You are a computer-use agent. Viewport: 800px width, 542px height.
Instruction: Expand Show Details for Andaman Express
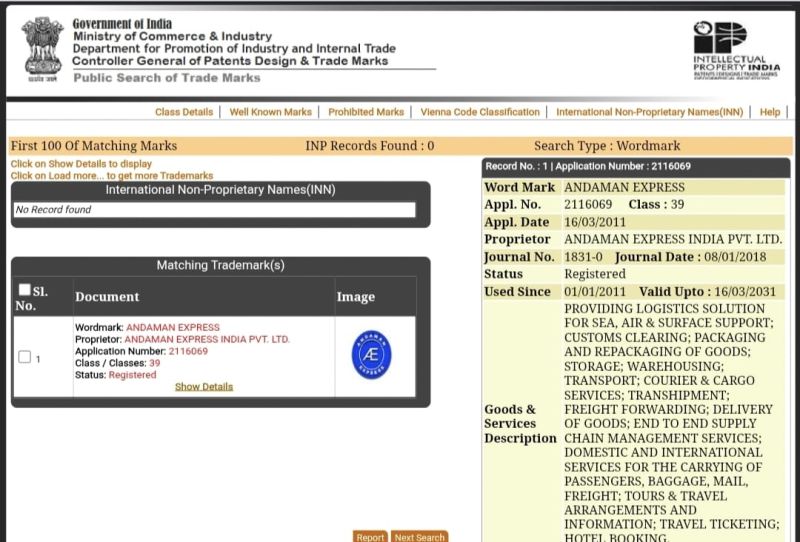[204, 387]
